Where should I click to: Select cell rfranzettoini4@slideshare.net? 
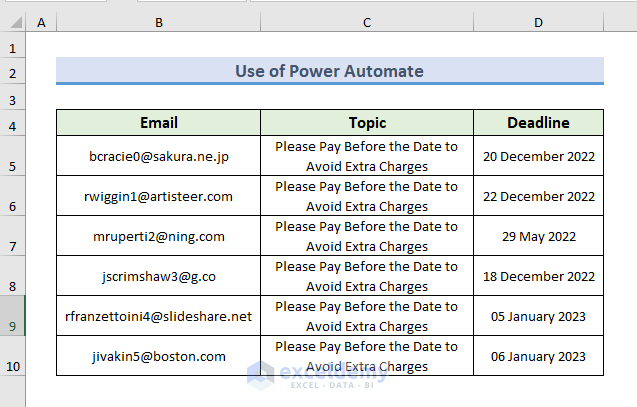coord(158,316)
